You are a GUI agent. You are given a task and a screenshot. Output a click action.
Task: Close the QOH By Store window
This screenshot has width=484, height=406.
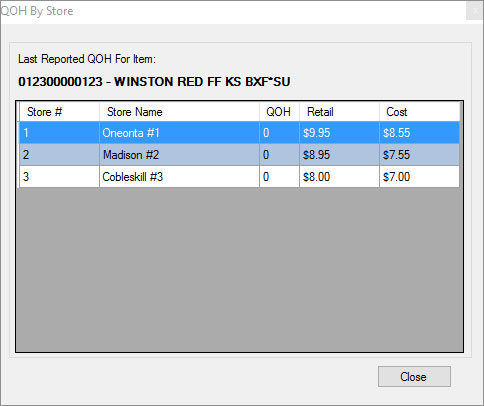click(x=475, y=11)
